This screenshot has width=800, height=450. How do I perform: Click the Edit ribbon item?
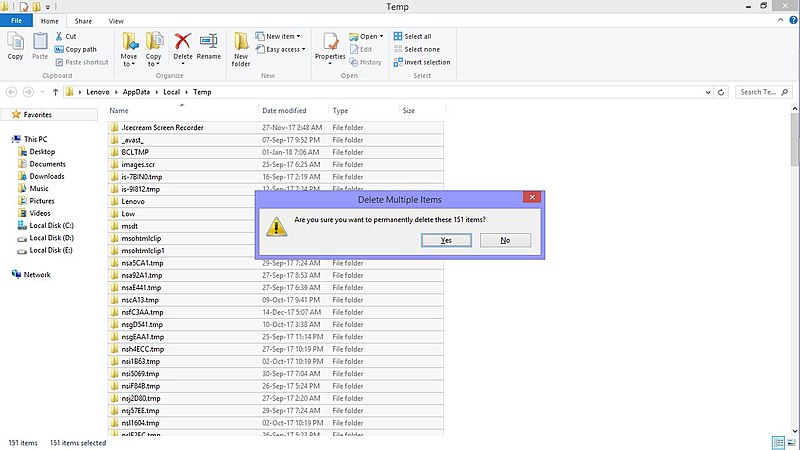click(361, 49)
